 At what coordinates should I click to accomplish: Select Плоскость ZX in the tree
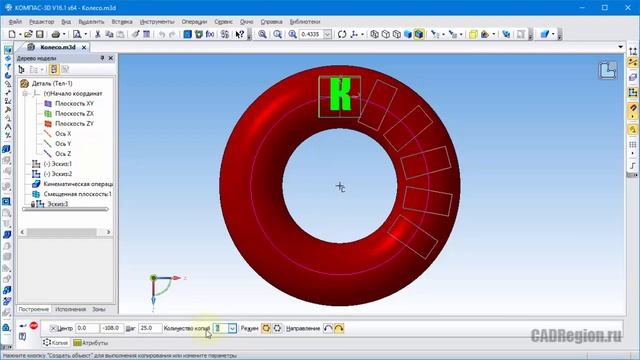pyautogui.click(x=74, y=113)
